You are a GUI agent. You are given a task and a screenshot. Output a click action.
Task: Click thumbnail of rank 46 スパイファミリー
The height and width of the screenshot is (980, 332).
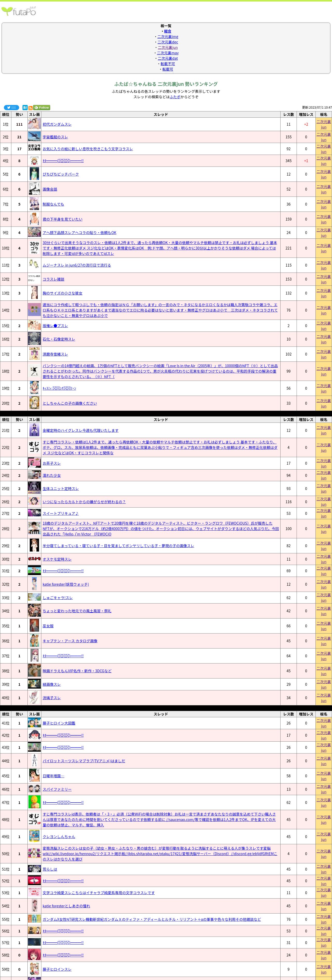pos(34,789)
